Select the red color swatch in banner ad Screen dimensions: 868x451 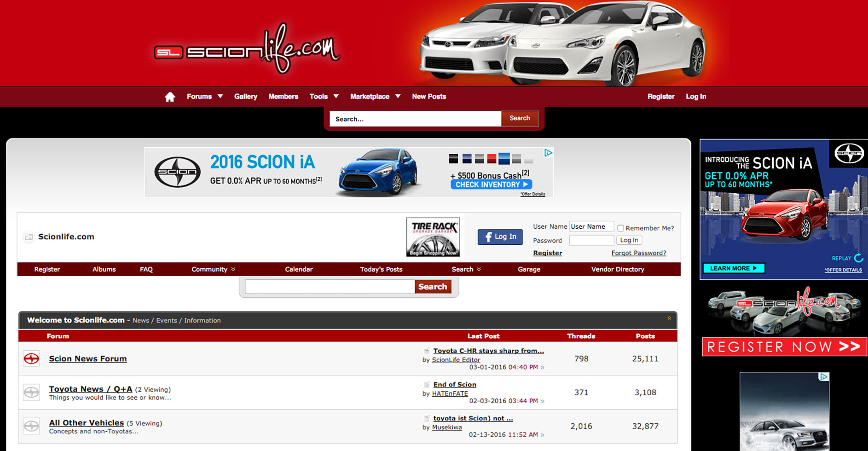click(x=492, y=159)
